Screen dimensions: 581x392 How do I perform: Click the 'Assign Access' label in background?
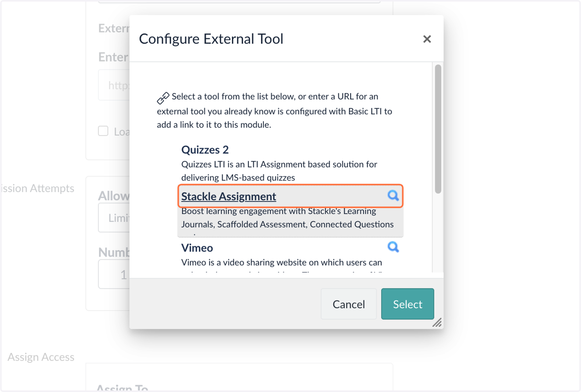click(x=41, y=357)
